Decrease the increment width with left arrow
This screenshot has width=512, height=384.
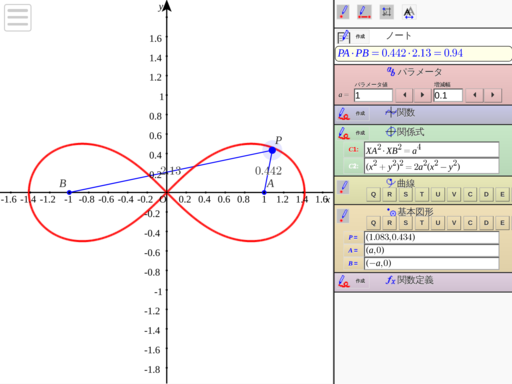475,95
